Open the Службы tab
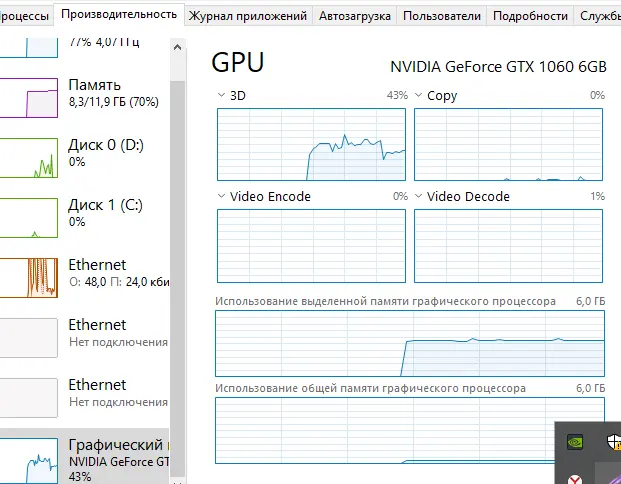Image resolution: width=621 pixels, height=484 pixels. (x=598, y=16)
